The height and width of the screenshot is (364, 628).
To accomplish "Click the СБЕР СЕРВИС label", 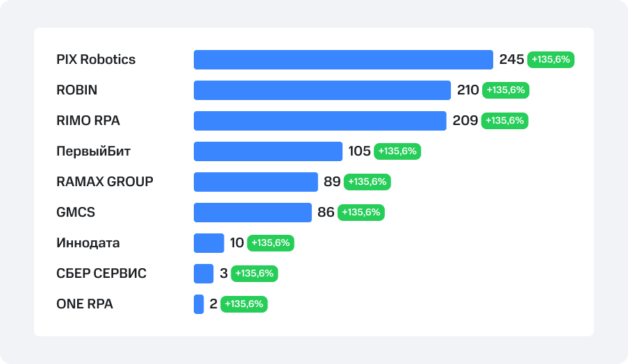I will click(x=101, y=274).
